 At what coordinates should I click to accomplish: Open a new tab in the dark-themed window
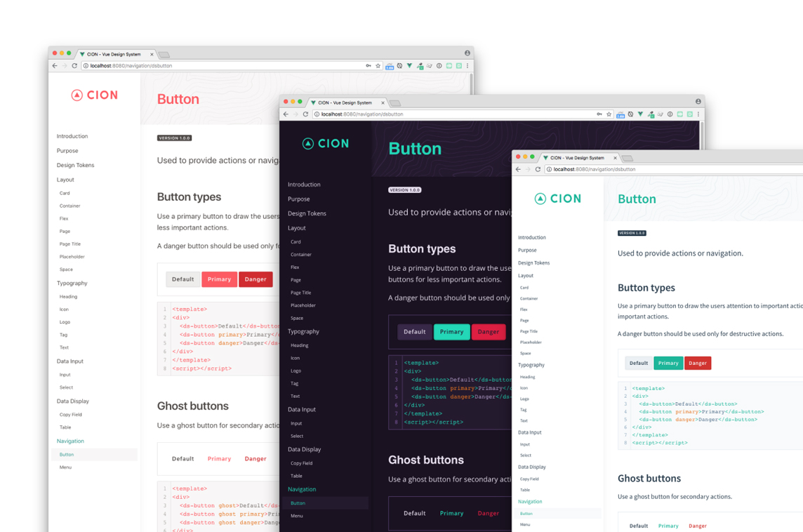pos(395,103)
